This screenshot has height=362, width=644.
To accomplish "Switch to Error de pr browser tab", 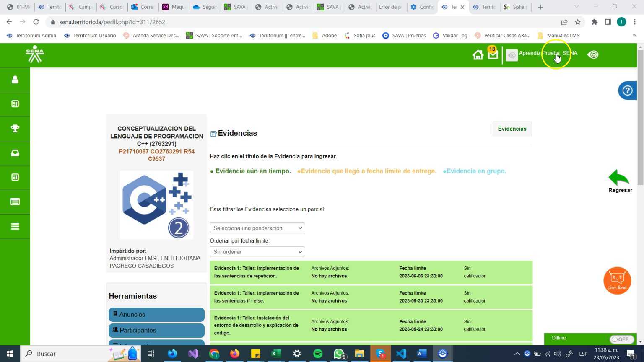I will click(391, 7).
